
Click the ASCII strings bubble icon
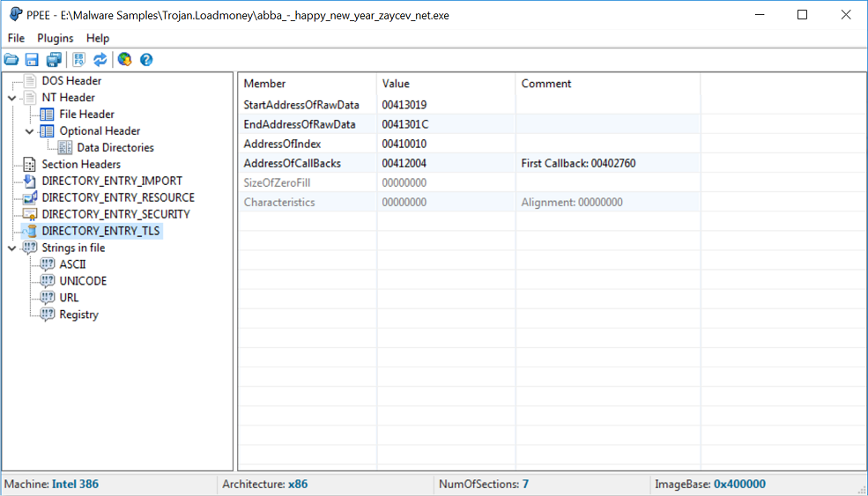pos(48,264)
